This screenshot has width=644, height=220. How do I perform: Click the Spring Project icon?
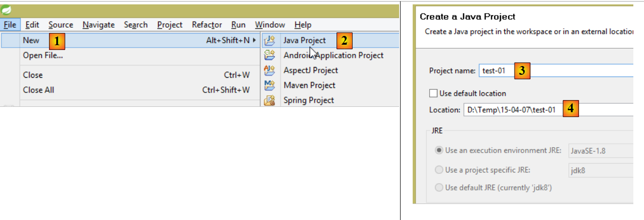pos(269,101)
